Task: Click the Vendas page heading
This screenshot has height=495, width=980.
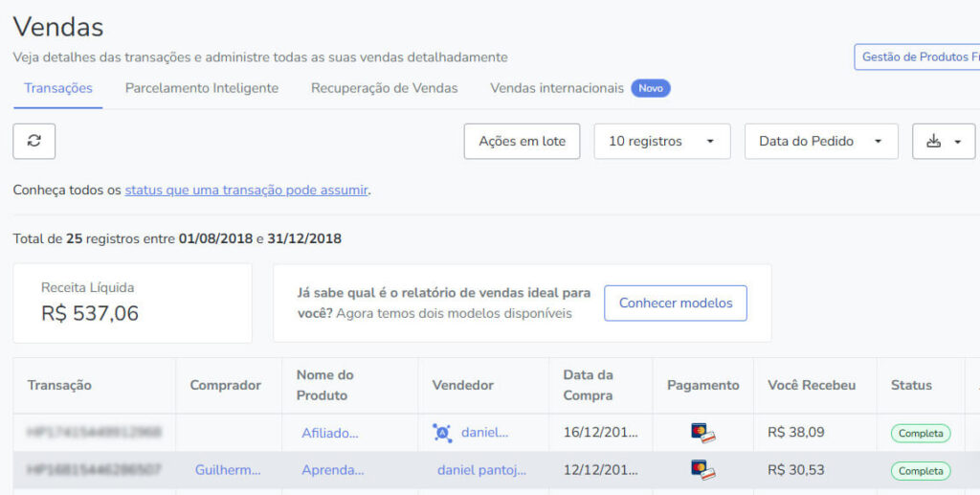Action: pyautogui.click(x=58, y=27)
